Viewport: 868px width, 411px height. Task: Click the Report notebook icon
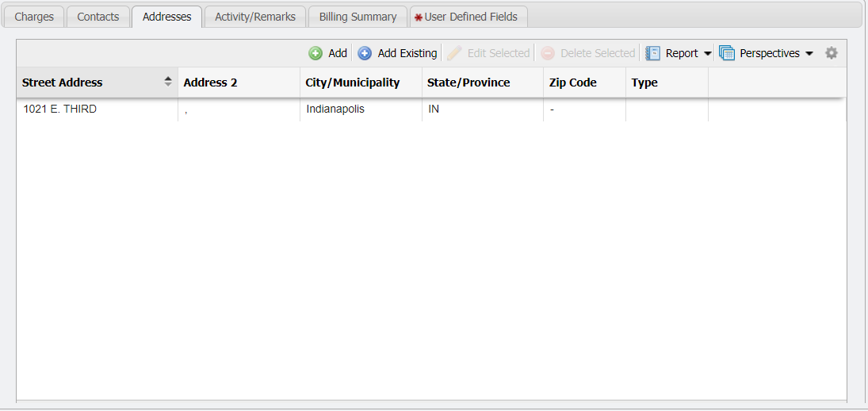(x=652, y=53)
